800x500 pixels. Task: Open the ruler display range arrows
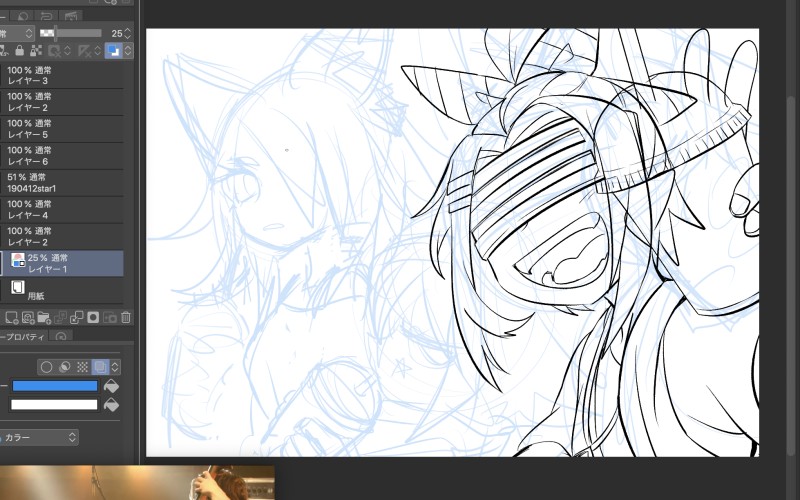(97, 51)
